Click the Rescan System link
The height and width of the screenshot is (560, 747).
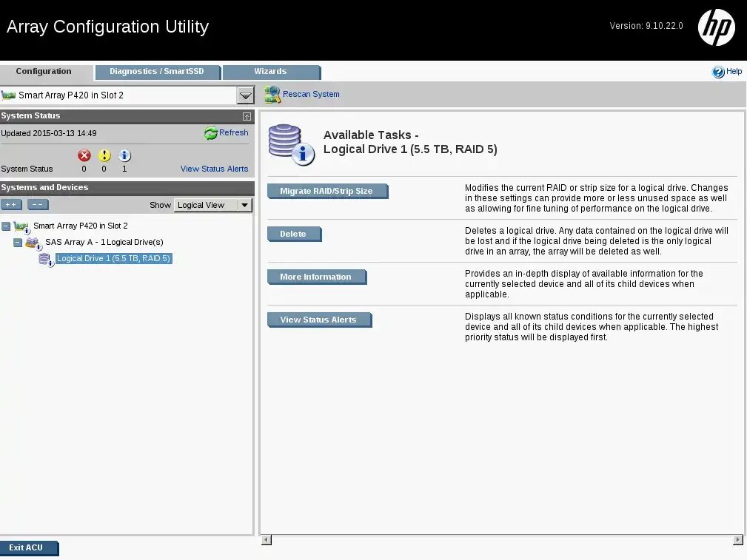point(311,94)
